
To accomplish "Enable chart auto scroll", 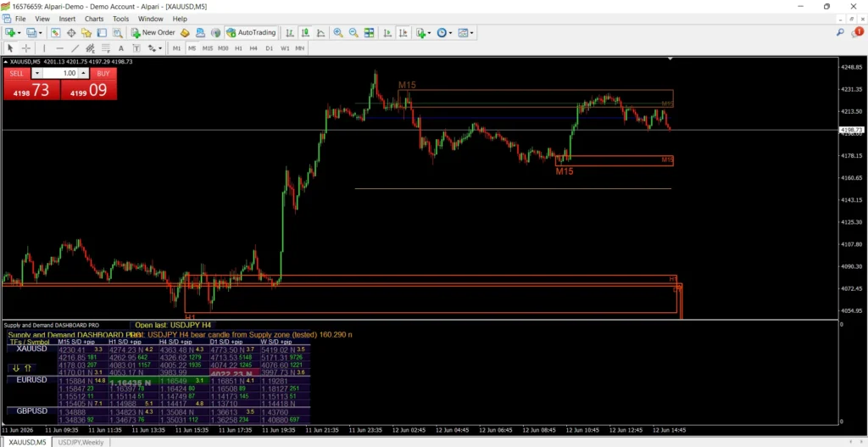I will pyautogui.click(x=388, y=33).
